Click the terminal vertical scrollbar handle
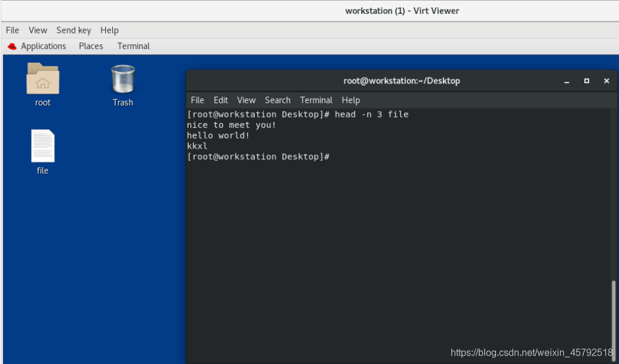Screen dimensions: 619x364 614,320
